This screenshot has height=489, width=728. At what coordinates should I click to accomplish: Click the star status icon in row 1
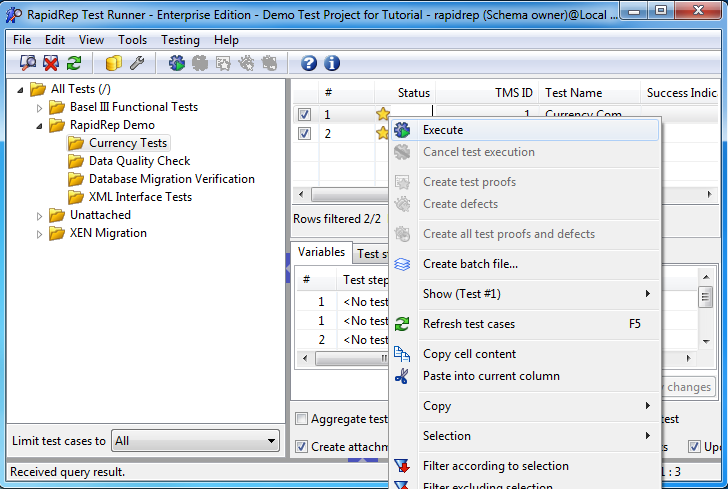coord(383,114)
